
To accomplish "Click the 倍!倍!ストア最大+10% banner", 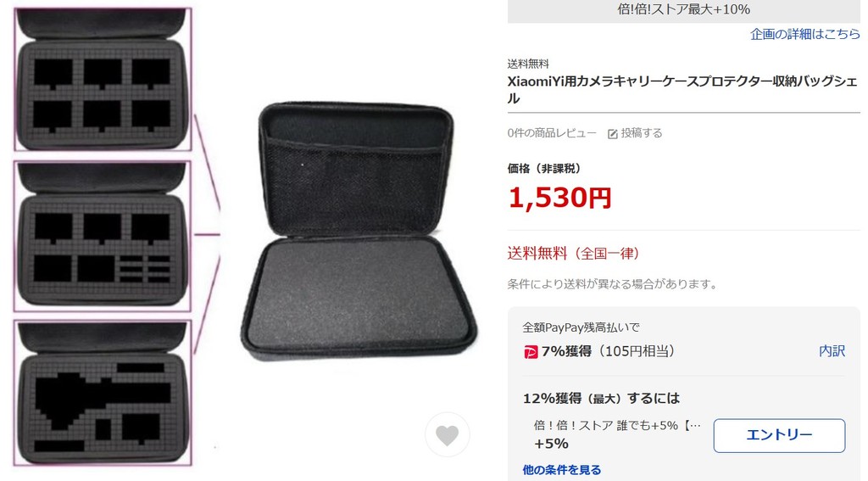I will tap(684, 10).
